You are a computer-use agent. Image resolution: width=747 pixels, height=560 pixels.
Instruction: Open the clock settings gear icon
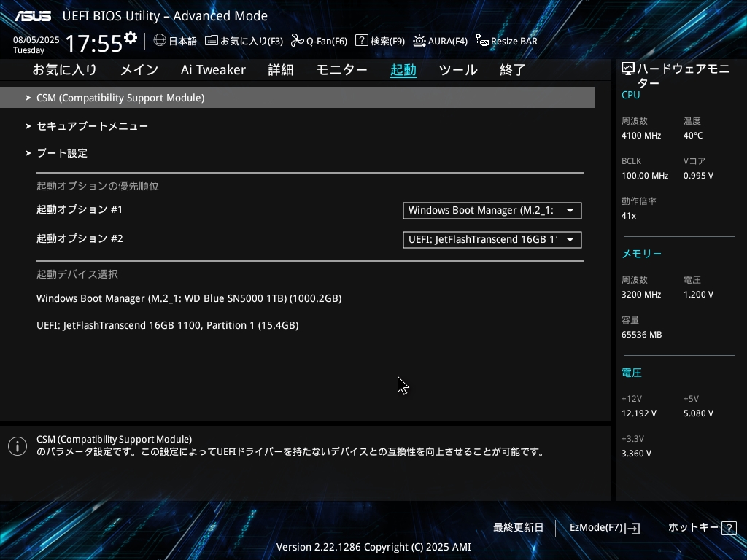pyautogui.click(x=131, y=38)
